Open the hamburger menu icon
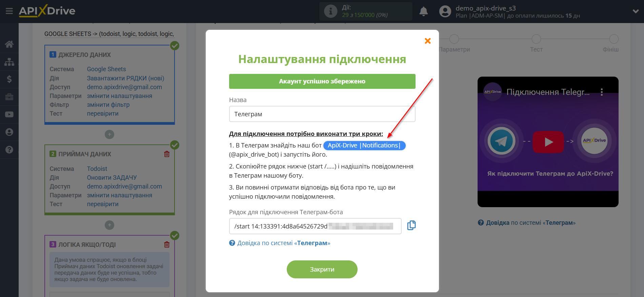This screenshot has height=297, width=644. click(x=9, y=11)
